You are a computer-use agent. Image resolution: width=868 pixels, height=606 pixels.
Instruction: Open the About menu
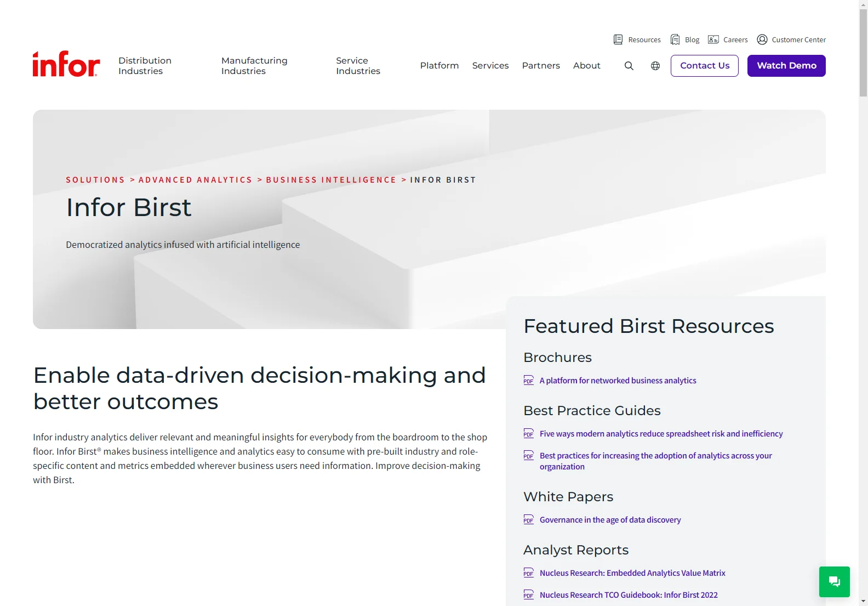click(587, 66)
